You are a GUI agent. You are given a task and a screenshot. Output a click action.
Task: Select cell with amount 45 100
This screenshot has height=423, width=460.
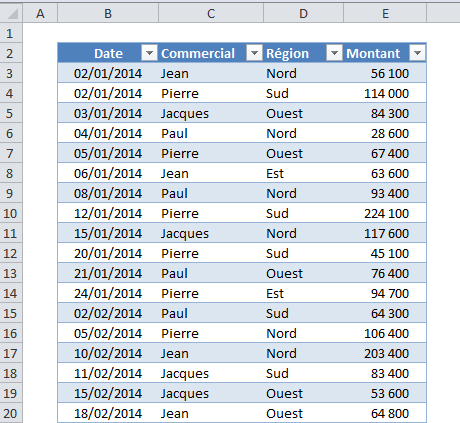point(385,253)
